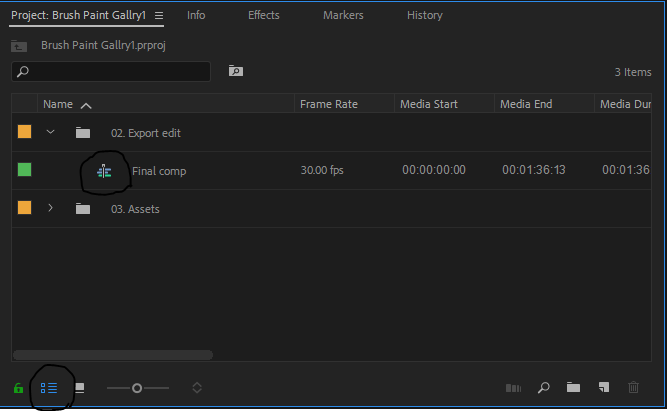Select the 03. Assets folder icon
The image size is (667, 411).
click(x=83, y=209)
